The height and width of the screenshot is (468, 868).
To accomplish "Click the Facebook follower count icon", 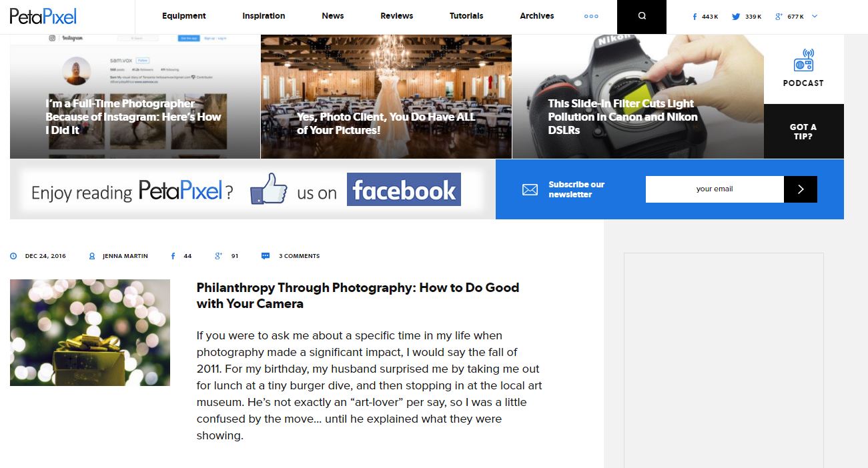I will pos(694,16).
